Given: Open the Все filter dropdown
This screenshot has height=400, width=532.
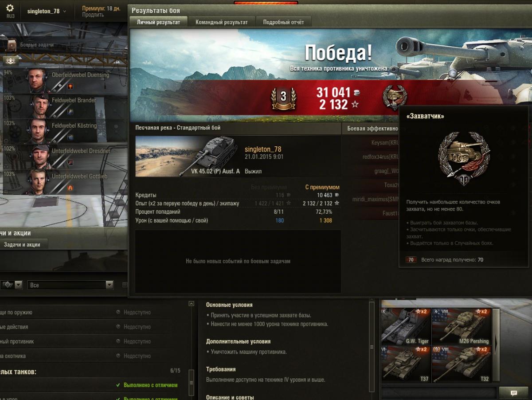Looking at the screenshot, I should click(70, 285).
